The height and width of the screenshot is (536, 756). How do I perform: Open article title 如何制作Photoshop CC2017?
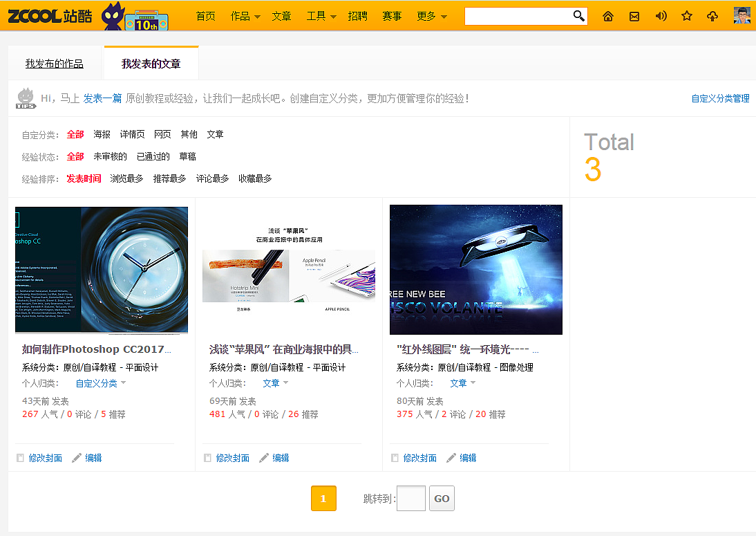pos(97,349)
